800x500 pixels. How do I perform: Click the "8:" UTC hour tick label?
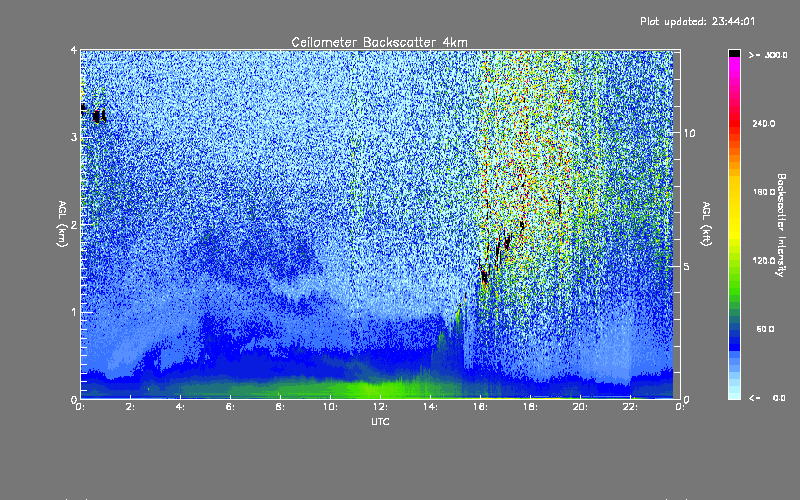(x=281, y=407)
